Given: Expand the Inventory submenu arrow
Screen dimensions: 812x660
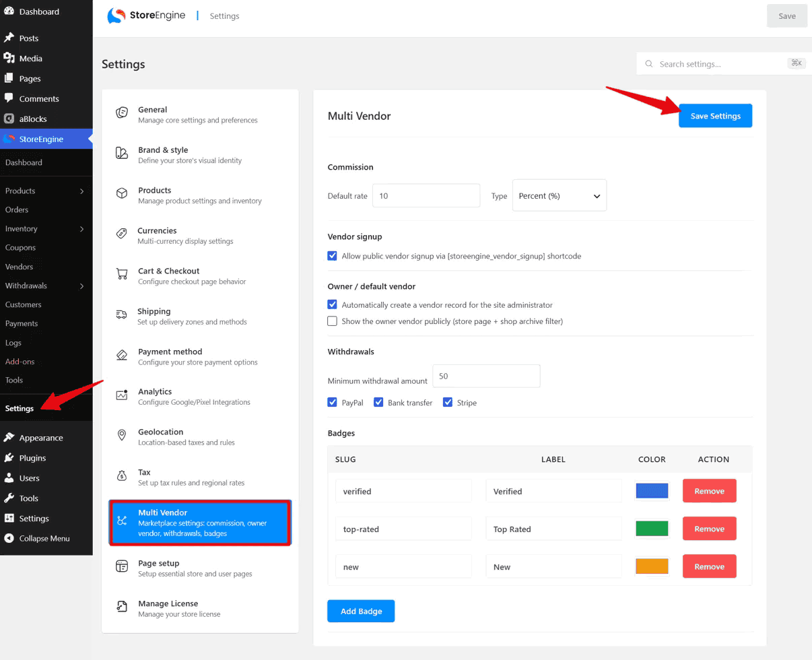Looking at the screenshot, I should (x=82, y=229).
